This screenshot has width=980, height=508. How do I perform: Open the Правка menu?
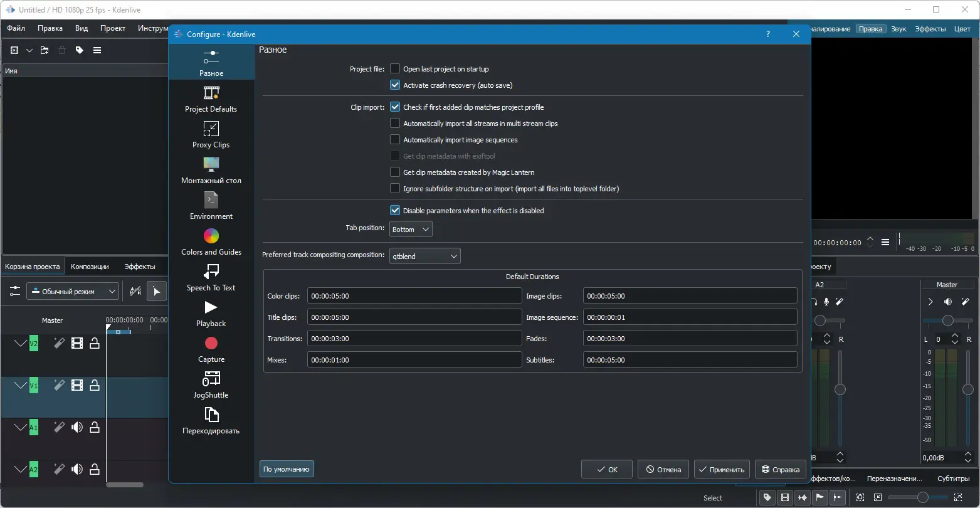click(50, 28)
